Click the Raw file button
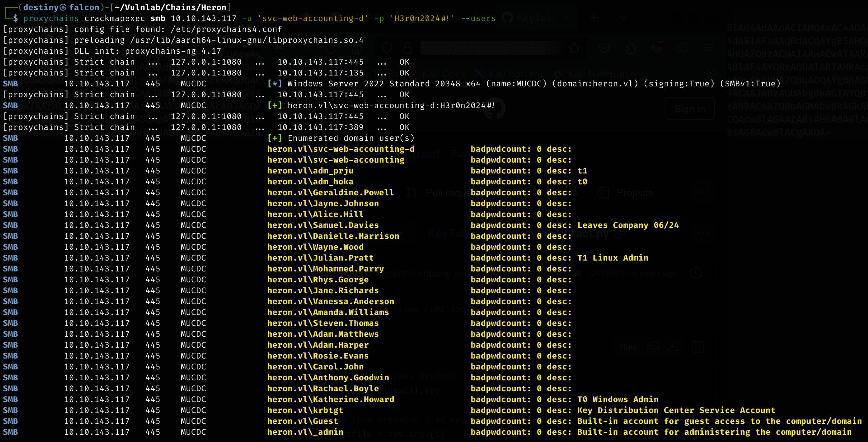This screenshot has height=442, width=868. pyautogui.click(x=628, y=347)
